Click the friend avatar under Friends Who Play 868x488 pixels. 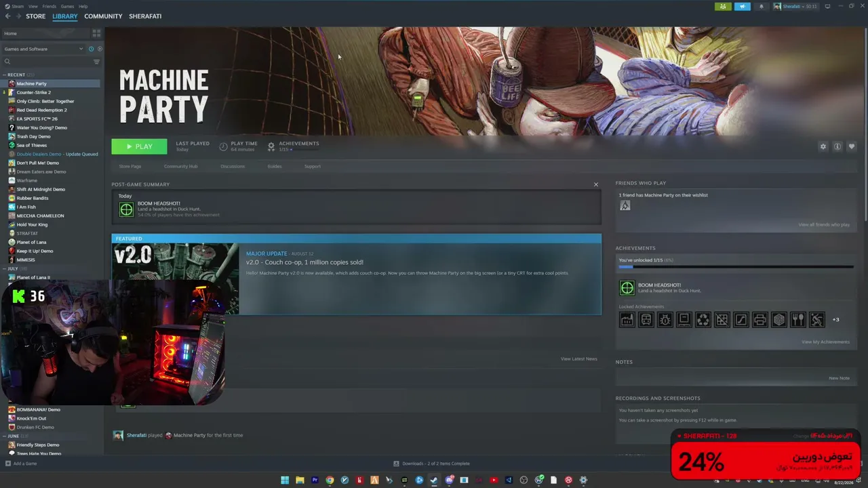pyautogui.click(x=625, y=205)
